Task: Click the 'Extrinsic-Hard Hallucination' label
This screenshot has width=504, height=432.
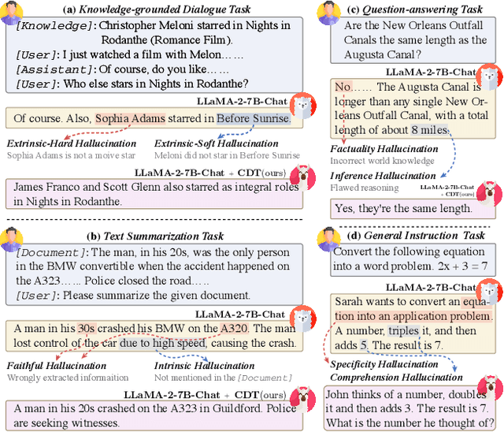Action: pyautogui.click(x=72, y=143)
